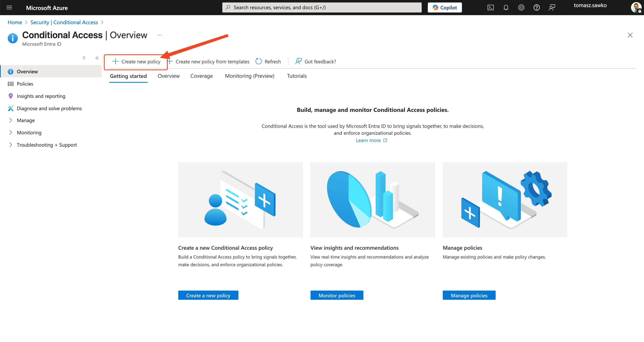644x342 pixels.
Task: Click the search magnifier icon
Action: (x=228, y=7)
